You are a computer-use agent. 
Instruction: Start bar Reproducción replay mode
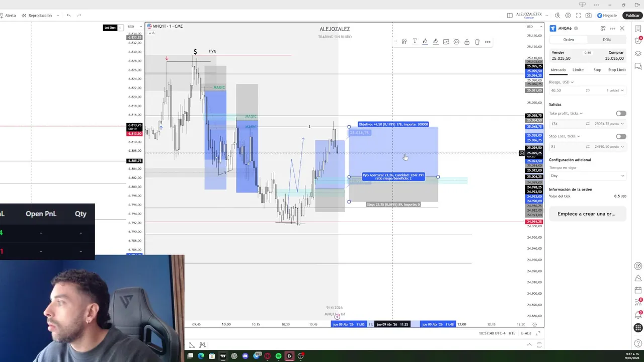click(x=36, y=16)
